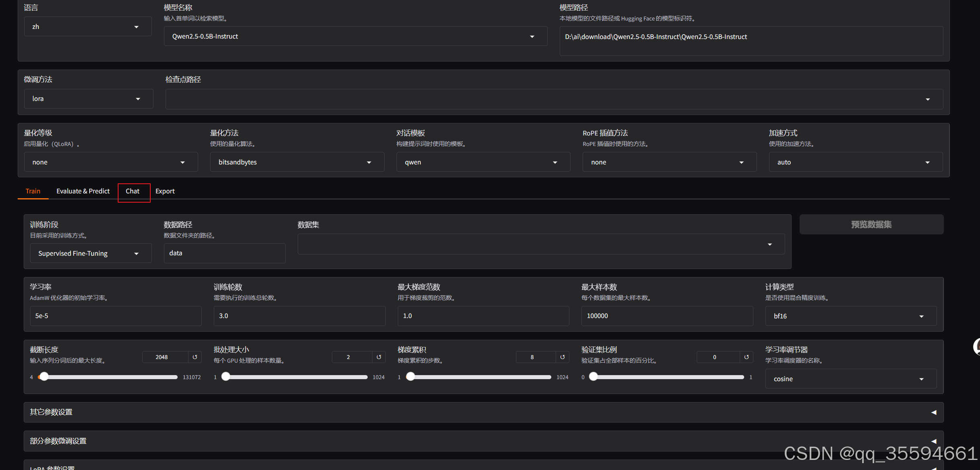Reset the 批处理大小 (batch size) value
The height and width of the screenshot is (470, 980).
click(378, 357)
